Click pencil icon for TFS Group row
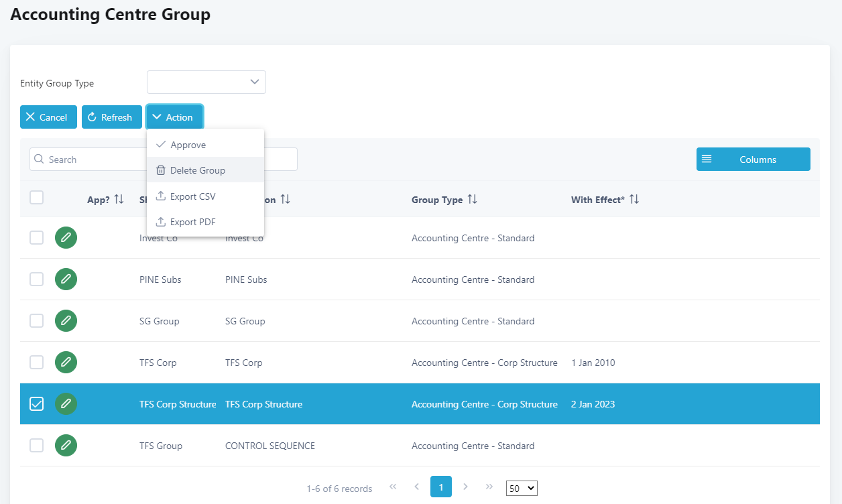This screenshot has height=504, width=842. [x=66, y=446]
